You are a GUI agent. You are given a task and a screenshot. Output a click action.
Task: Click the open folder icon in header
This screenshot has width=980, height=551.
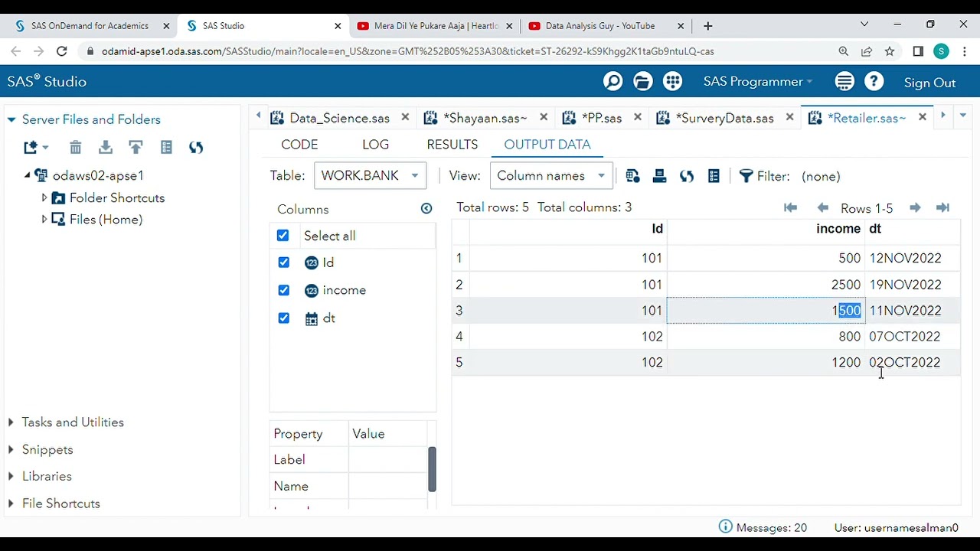pyautogui.click(x=643, y=82)
